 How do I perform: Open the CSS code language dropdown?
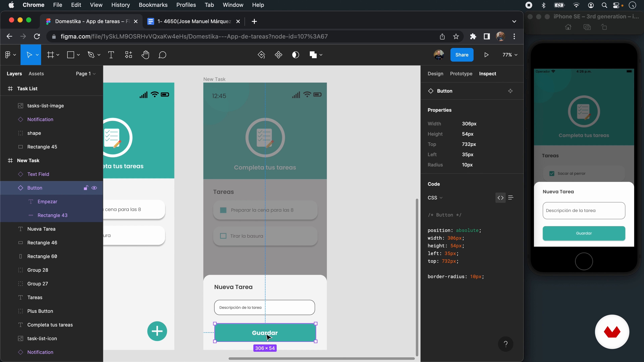pos(435,198)
